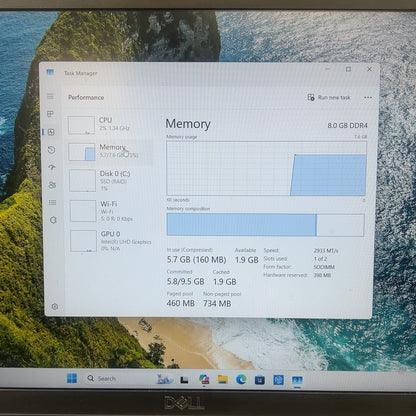This screenshot has height=416, width=416.
Task: Open the Copilot icon on the taskbar
Action: pyautogui.click(x=204, y=379)
